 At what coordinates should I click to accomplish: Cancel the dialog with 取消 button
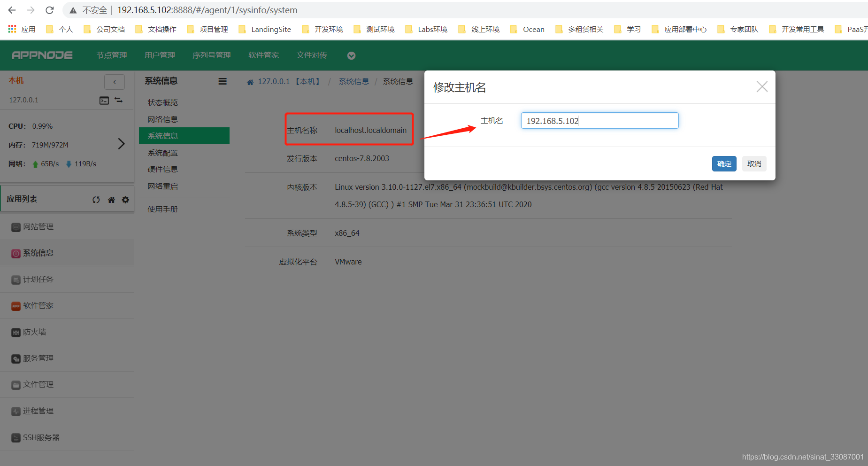(754, 163)
